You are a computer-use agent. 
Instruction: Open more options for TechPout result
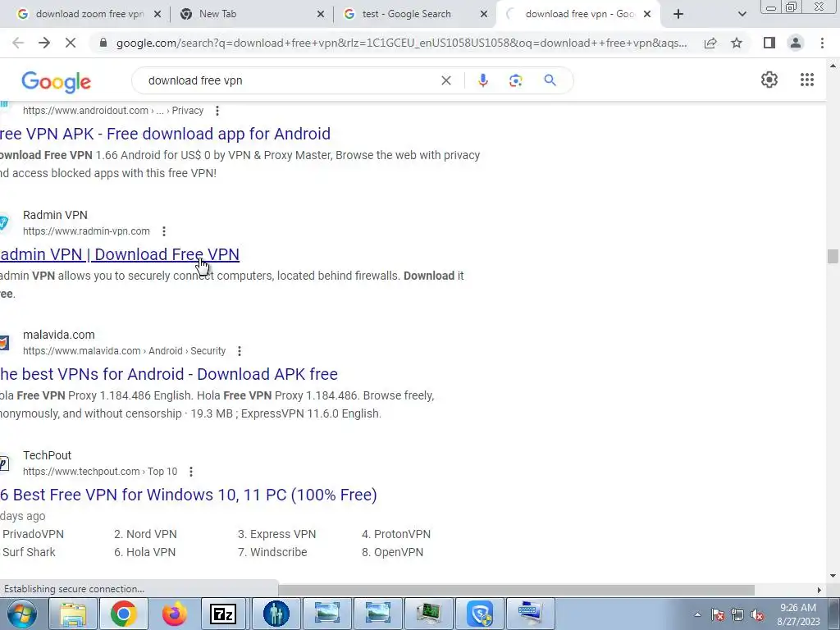click(191, 472)
